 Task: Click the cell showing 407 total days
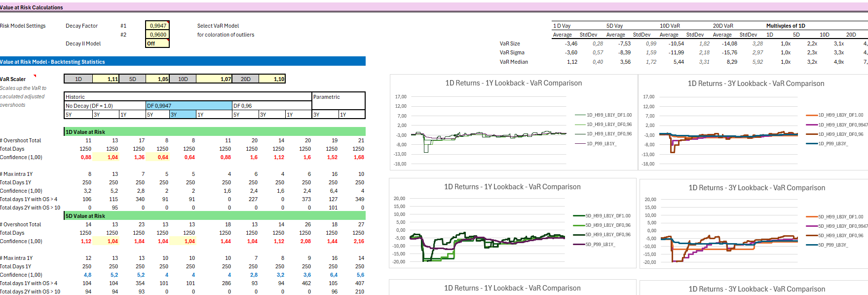(x=360, y=283)
